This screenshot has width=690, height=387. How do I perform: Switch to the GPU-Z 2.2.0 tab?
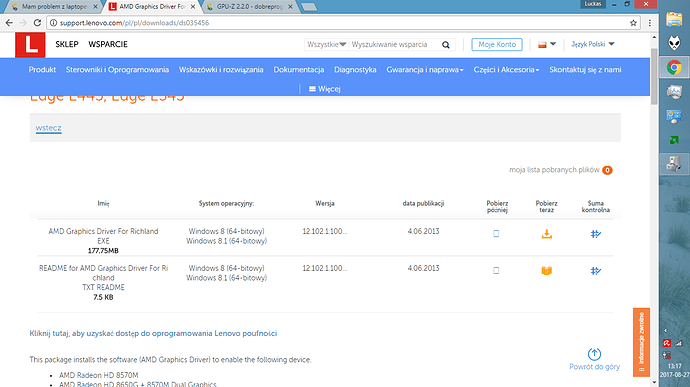(249, 7)
